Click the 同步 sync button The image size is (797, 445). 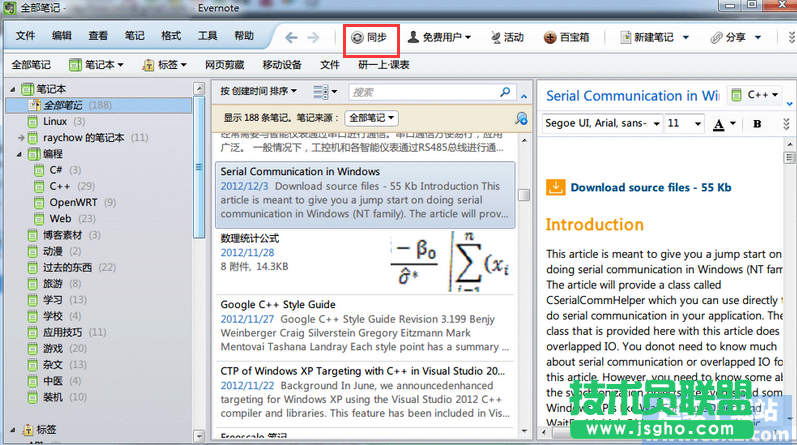(369, 38)
